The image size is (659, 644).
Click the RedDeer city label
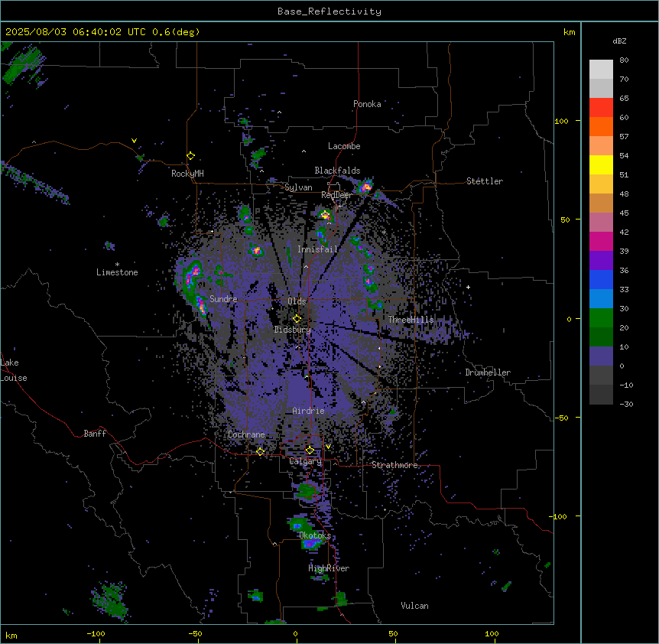(x=336, y=195)
